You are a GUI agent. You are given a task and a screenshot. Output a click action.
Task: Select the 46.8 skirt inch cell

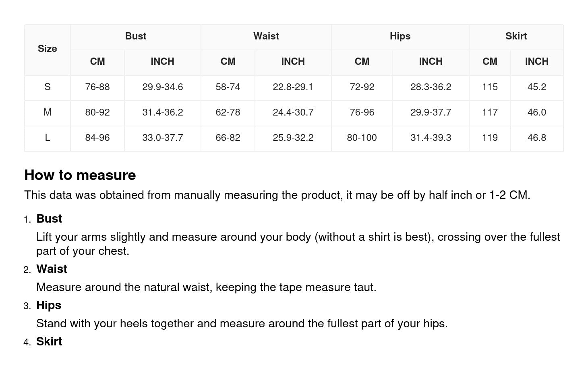pos(536,138)
